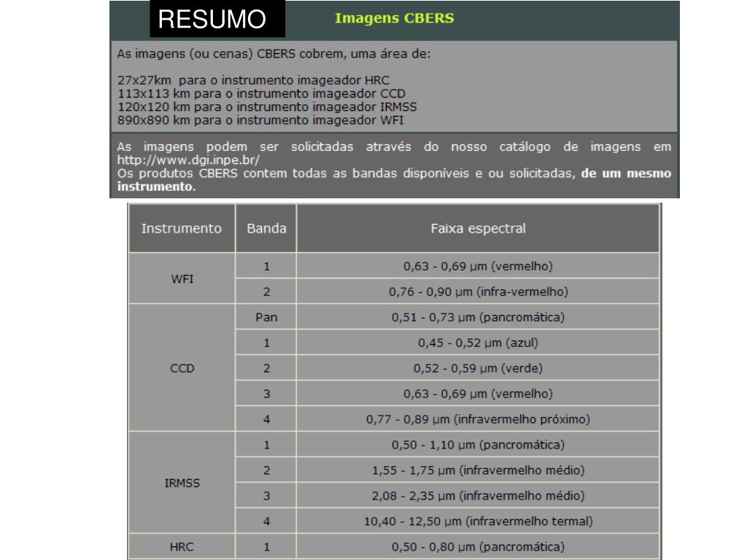Select the Pan band cell

pyautogui.click(x=266, y=317)
